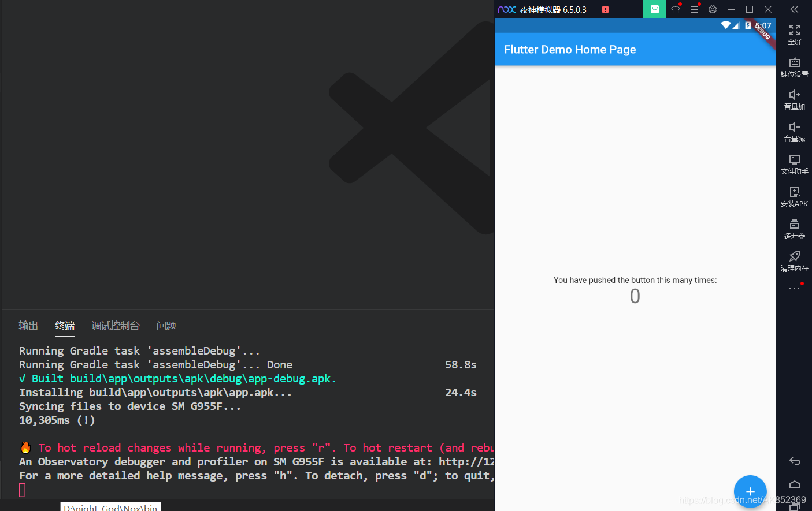The height and width of the screenshot is (511, 812).
Task: Click the Android home button in Nox sidebar
Action: click(x=795, y=484)
